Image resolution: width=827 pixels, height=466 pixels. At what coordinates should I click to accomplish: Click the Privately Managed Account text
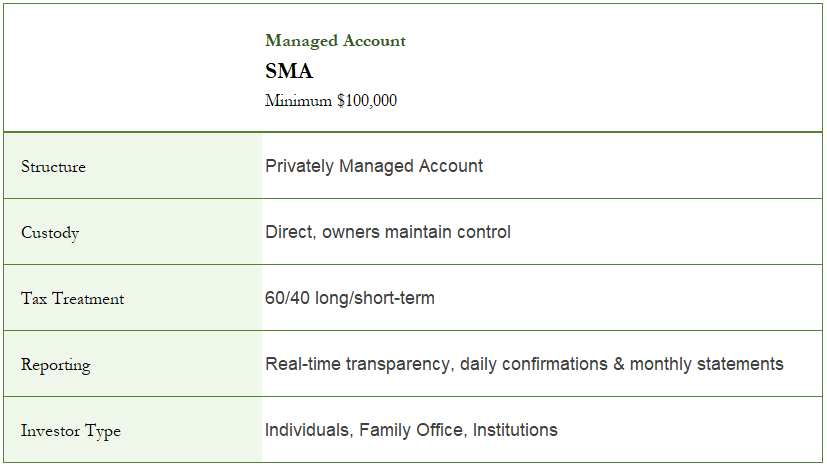[x=374, y=166]
